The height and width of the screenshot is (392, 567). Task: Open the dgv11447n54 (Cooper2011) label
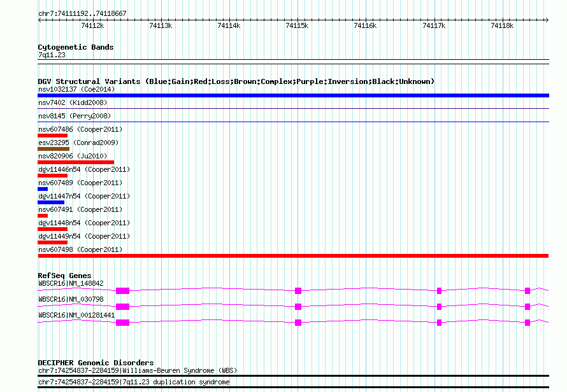(x=84, y=196)
